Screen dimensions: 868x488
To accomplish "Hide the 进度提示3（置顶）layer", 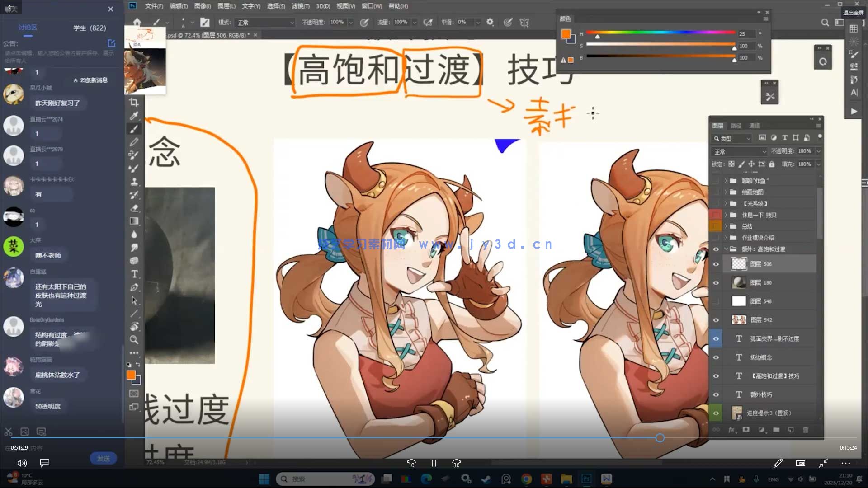I will (716, 412).
